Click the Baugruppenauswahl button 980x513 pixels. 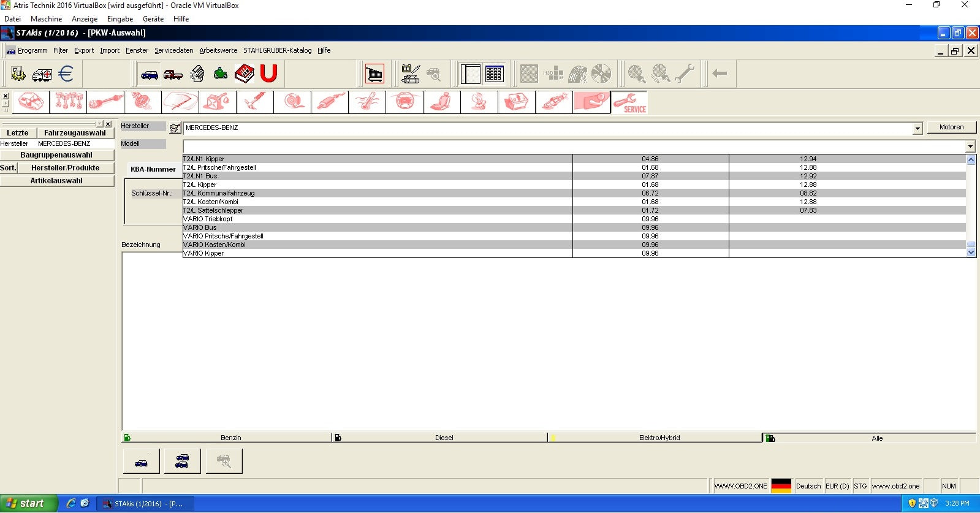tap(56, 155)
